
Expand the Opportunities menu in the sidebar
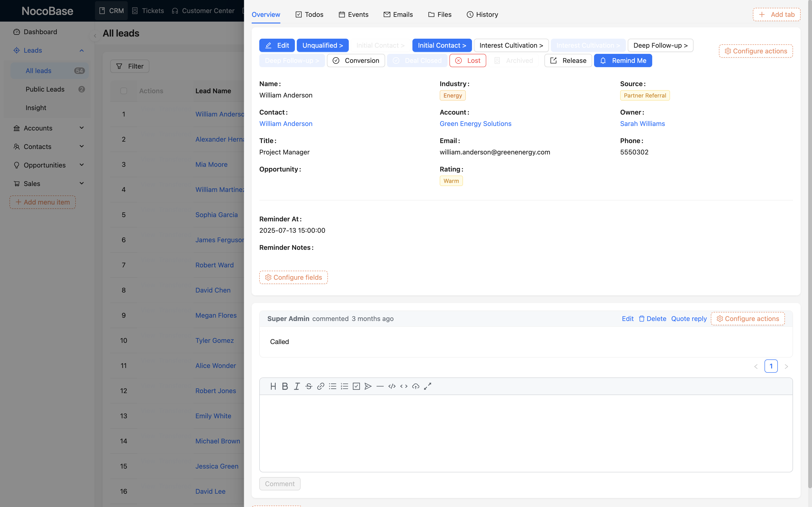point(81,165)
